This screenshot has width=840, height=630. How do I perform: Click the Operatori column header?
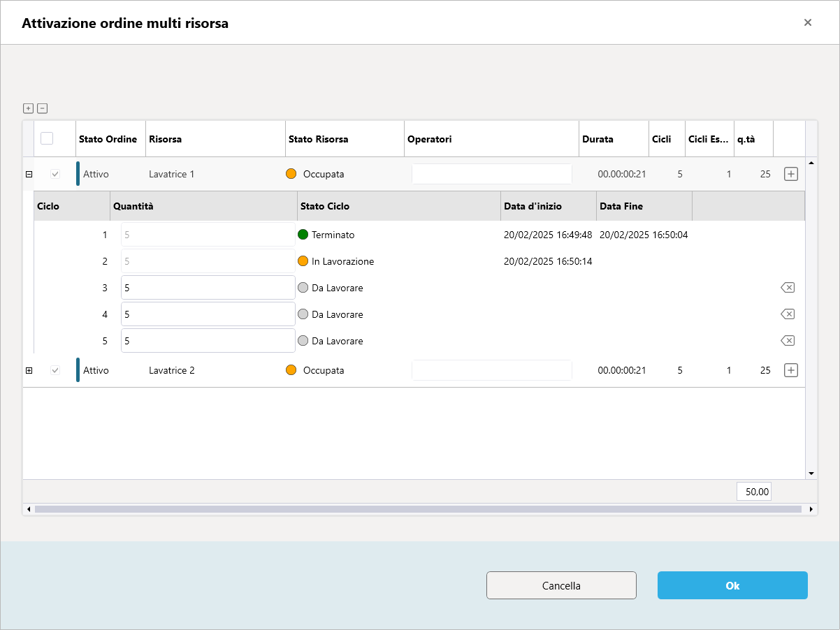tap(491, 139)
